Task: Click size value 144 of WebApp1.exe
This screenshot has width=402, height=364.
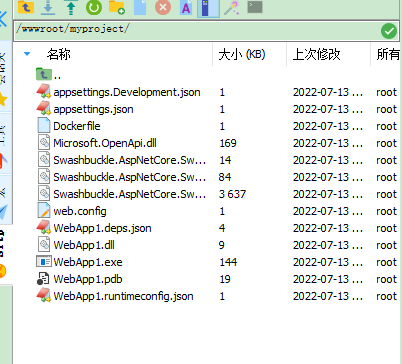Action: coord(228,262)
